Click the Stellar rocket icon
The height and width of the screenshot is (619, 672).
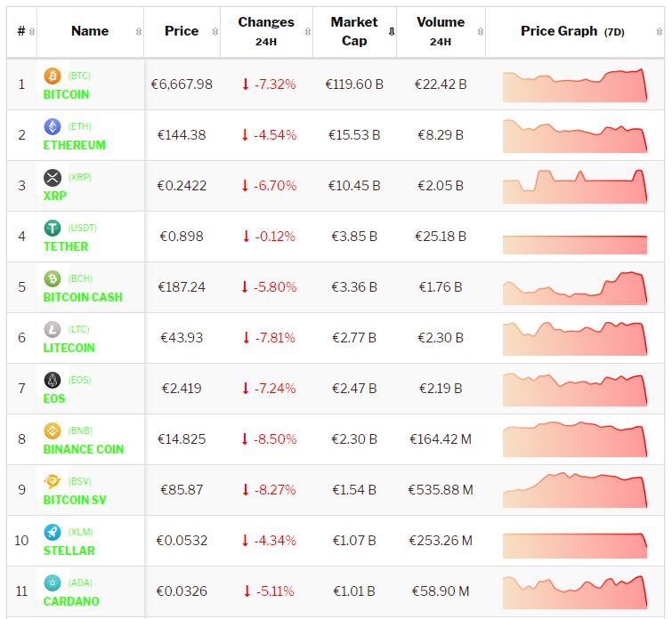coord(53,533)
